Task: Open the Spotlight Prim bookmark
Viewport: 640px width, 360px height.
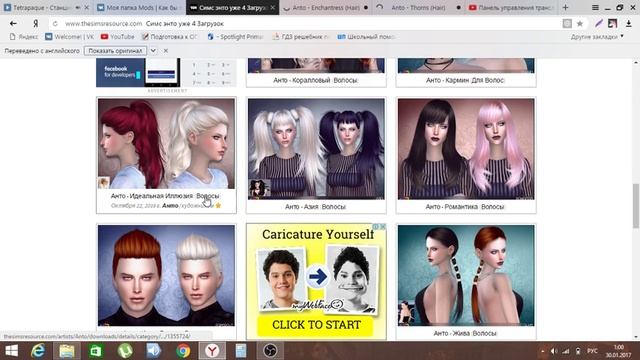Action: (236, 37)
